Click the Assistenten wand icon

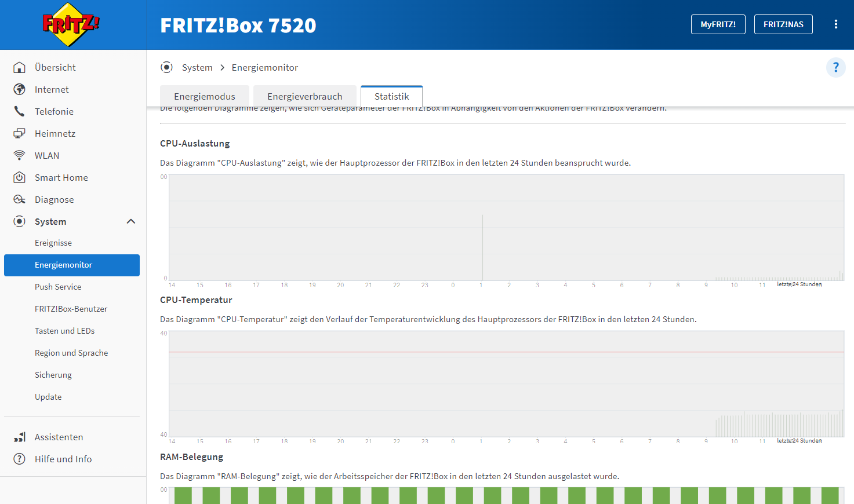(19, 437)
